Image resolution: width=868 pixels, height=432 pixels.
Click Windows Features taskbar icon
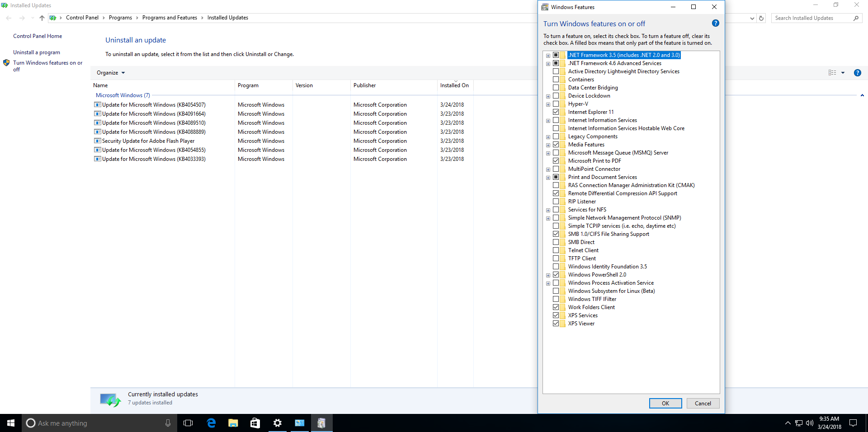pyautogui.click(x=321, y=423)
